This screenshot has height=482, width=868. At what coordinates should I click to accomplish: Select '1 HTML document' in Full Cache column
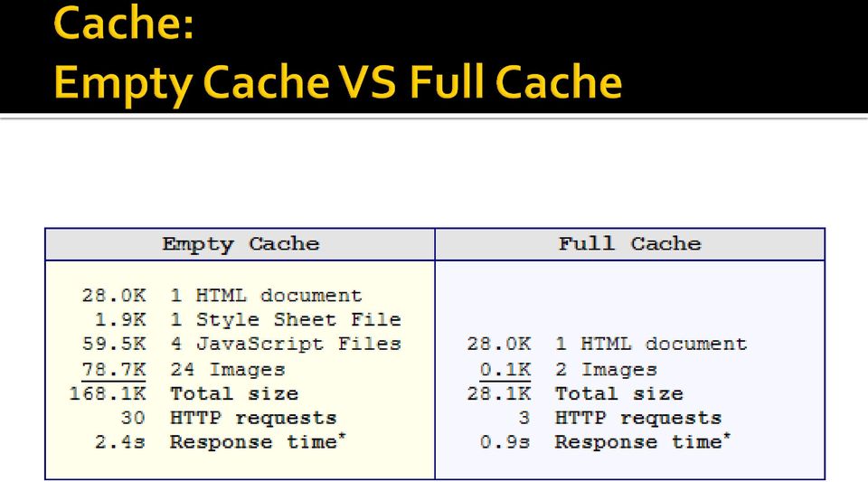pyautogui.click(x=607, y=345)
